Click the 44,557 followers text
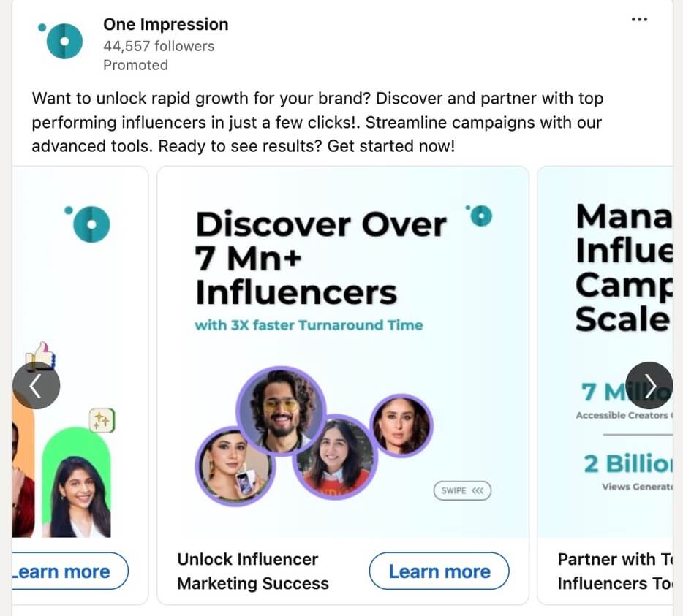The height and width of the screenshot is (616, 683). click(159, 46)
